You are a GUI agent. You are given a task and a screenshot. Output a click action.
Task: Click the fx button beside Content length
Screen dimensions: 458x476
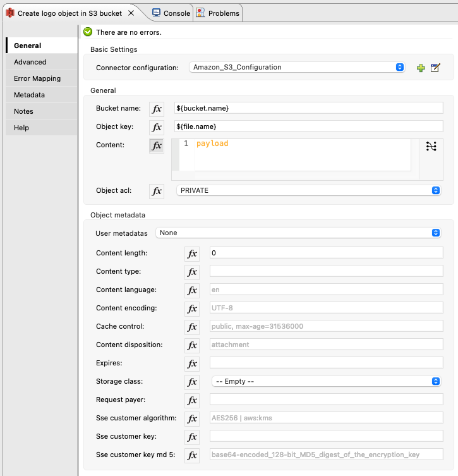(x=191, y=253)
